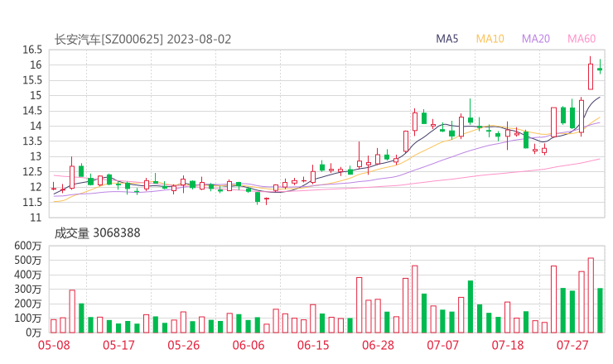Click the 13.5 price axis label
Screen dimensions: 613x364
32,141
